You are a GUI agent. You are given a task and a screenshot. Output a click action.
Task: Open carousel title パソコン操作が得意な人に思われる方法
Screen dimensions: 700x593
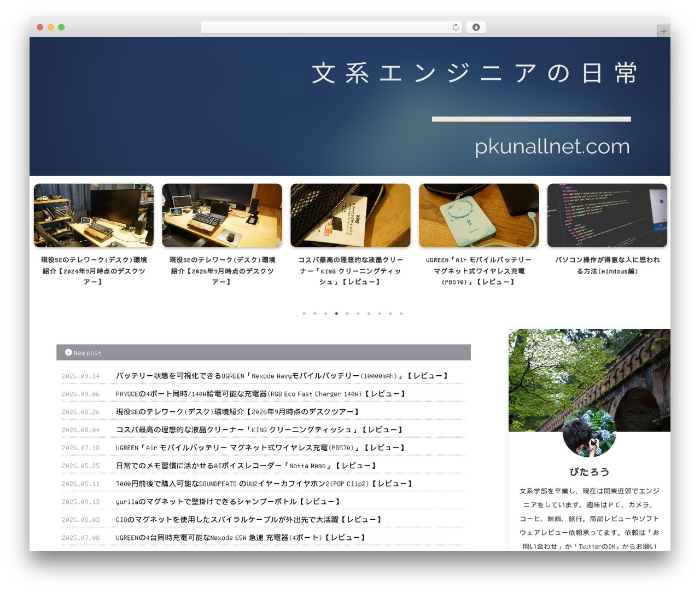tap(607, 265)
